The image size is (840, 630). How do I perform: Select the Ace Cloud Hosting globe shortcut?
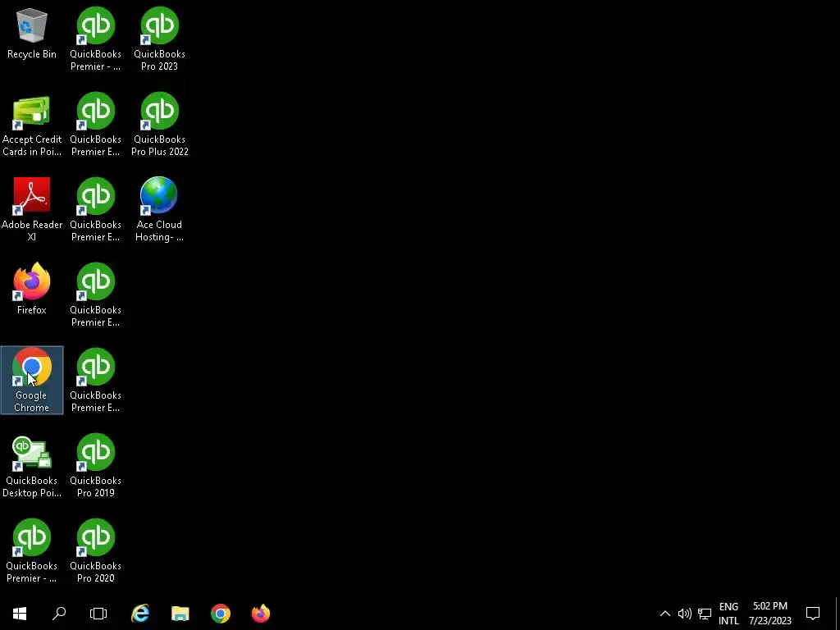point(160,209)
